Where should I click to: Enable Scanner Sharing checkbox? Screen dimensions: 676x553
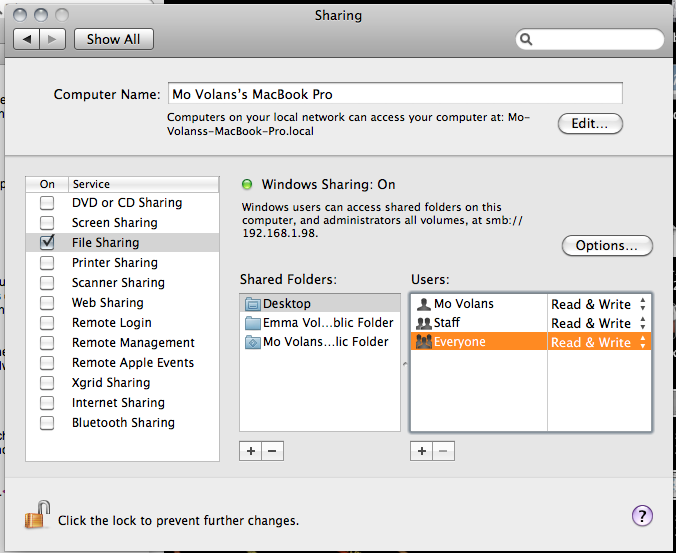pos(47,283)
